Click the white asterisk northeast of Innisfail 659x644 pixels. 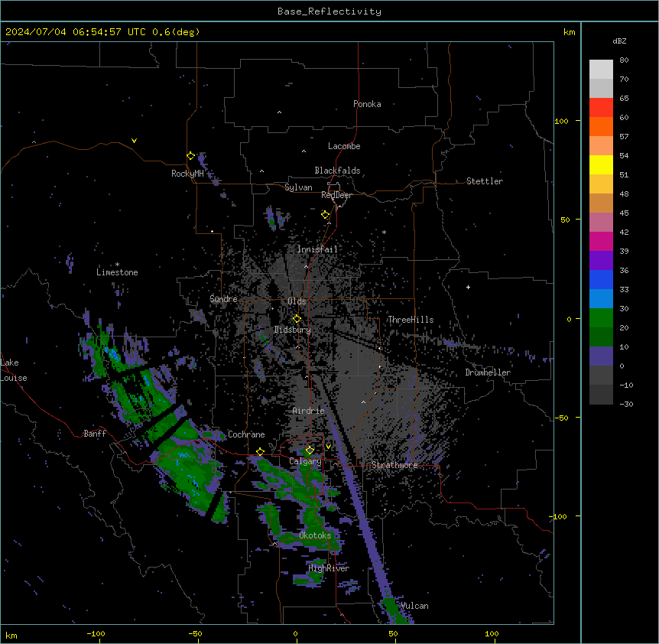pos(384,232)
